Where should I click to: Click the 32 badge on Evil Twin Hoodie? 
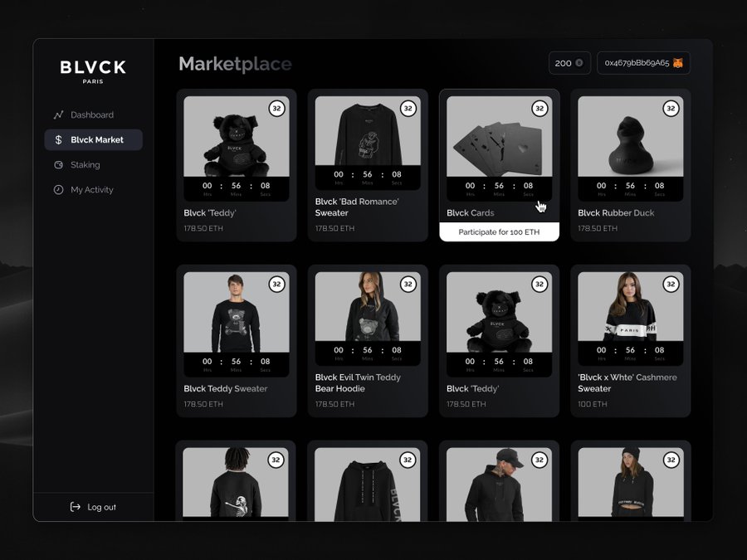click(x=408, y=285)
